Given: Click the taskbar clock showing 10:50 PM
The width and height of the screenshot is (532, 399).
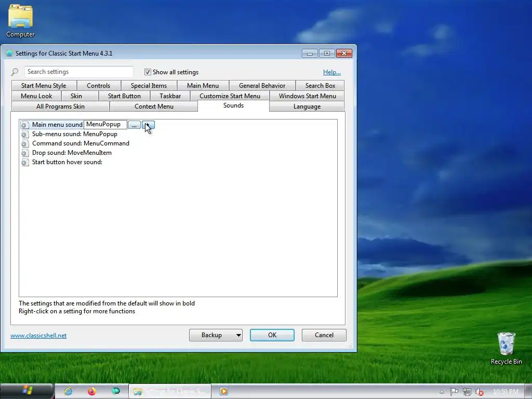Looking at the screenshot, I should pos(506,392).
